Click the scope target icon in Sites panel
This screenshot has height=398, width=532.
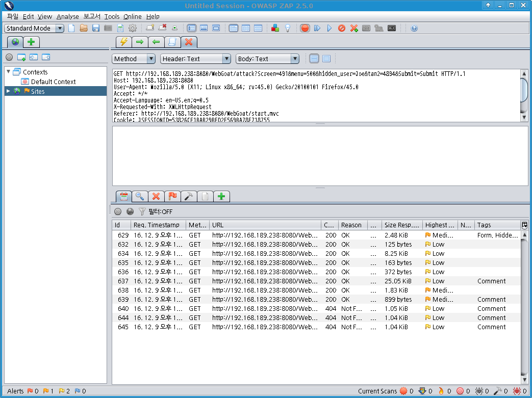coord(9,57)
